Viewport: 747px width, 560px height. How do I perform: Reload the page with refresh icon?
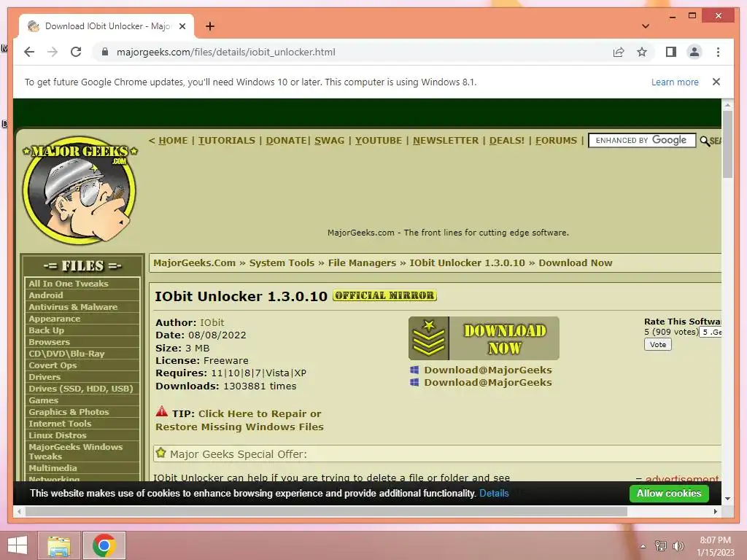tap(76, 52)
